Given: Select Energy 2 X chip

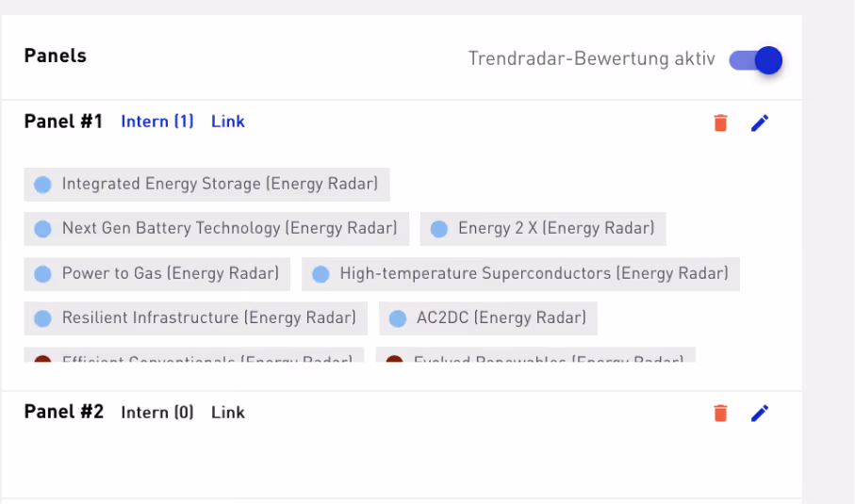Looking at the screenshot, I should [543, 228].
